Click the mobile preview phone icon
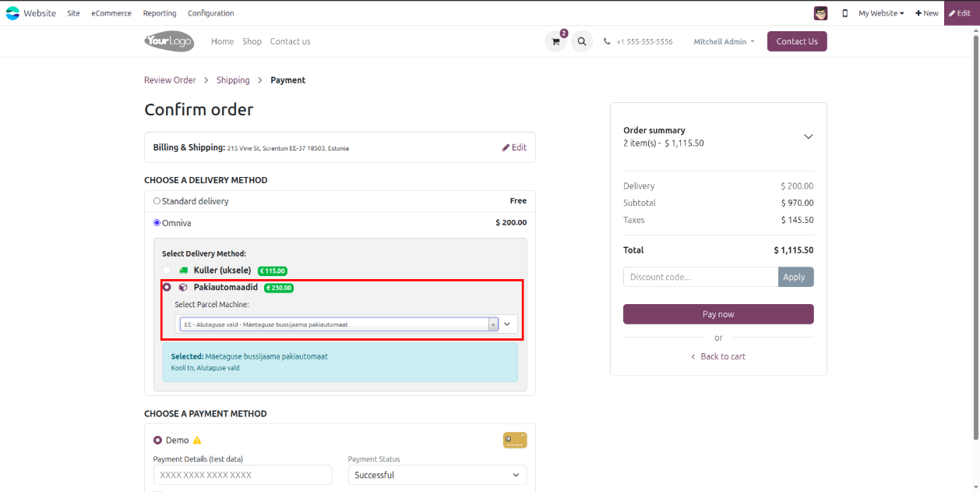The image size is (980, 492). [845, 13]
